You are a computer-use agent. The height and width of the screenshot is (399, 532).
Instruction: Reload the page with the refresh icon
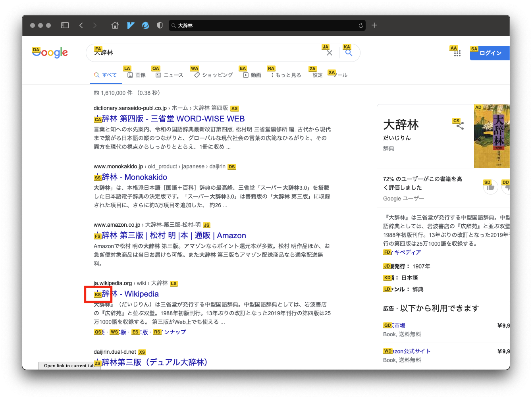tap(360, 25)
